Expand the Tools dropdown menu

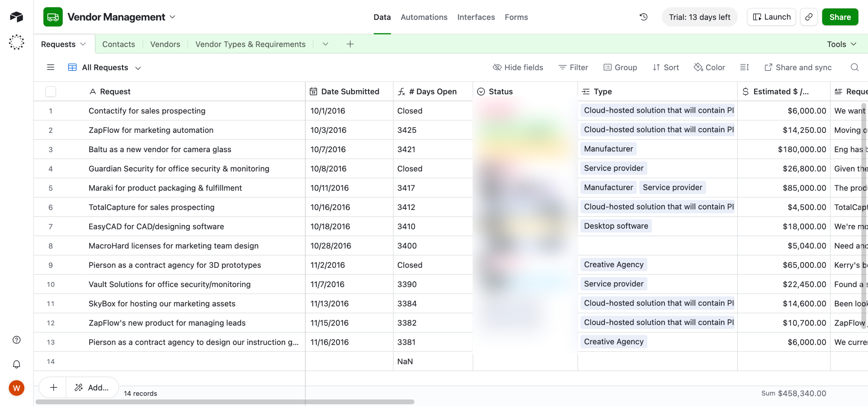pos(842,44)
